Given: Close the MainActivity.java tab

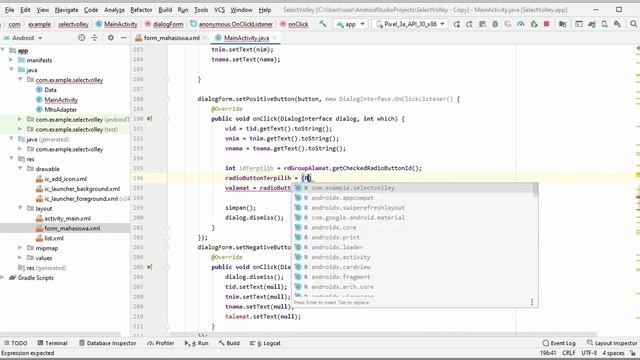Looking at the screenshot, I should pos(275,38).
